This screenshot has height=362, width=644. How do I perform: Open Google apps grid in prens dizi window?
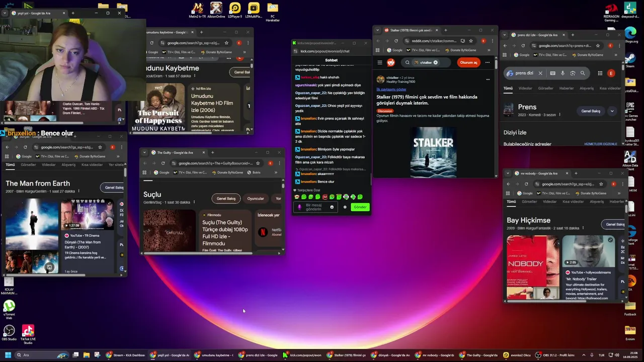(x=600, y=73)
